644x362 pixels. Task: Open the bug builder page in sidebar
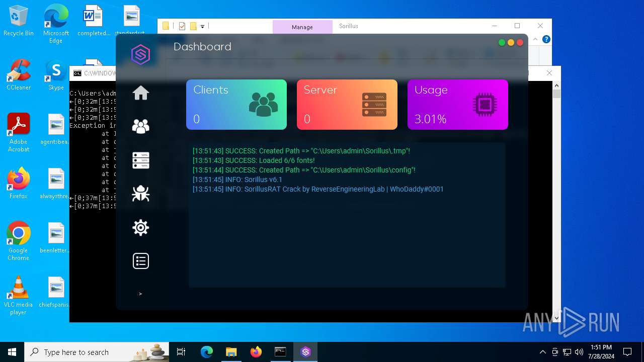tap(140, 194)
